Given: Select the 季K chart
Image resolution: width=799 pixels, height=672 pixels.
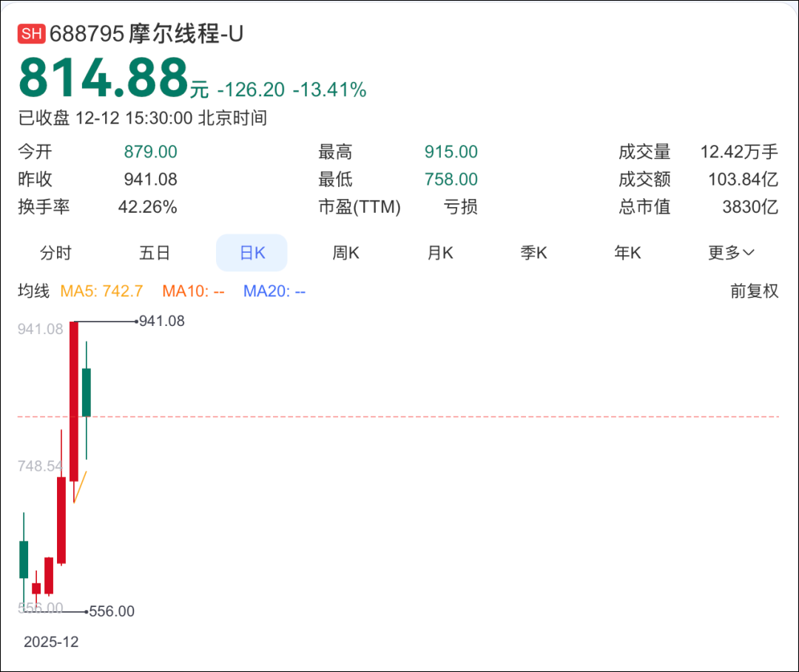Looking at the screenshot, I should 533,253.
